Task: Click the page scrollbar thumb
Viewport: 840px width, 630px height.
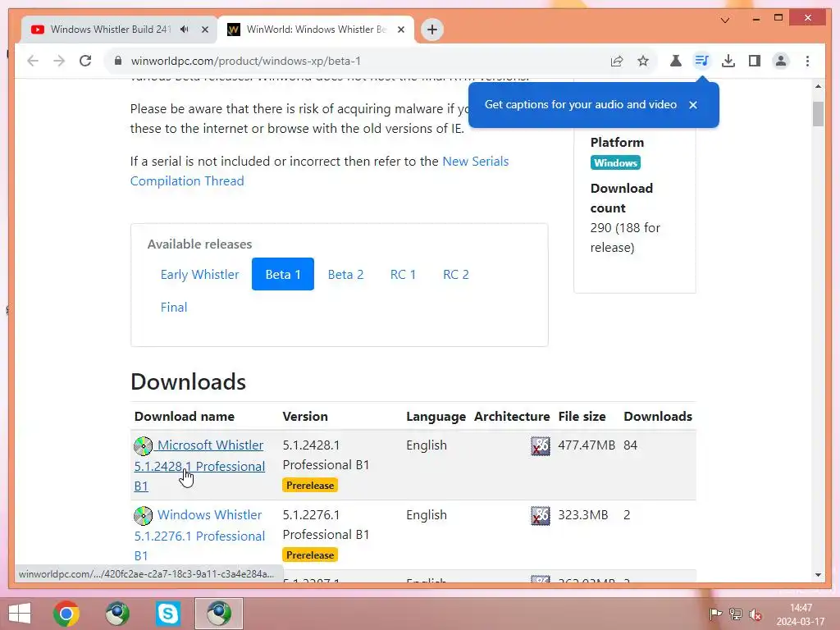Action: [x=818, y=113]
